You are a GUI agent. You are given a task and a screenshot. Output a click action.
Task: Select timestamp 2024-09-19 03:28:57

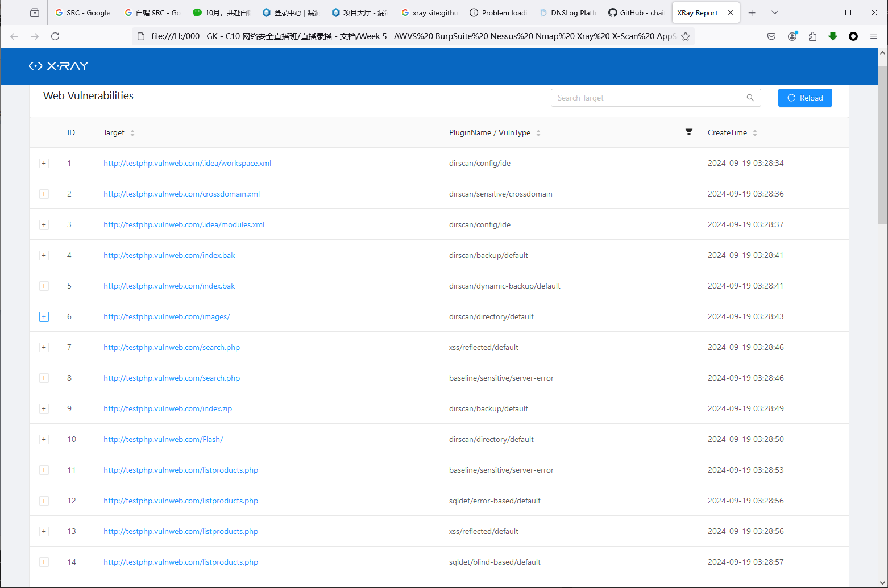pos(746,562)
